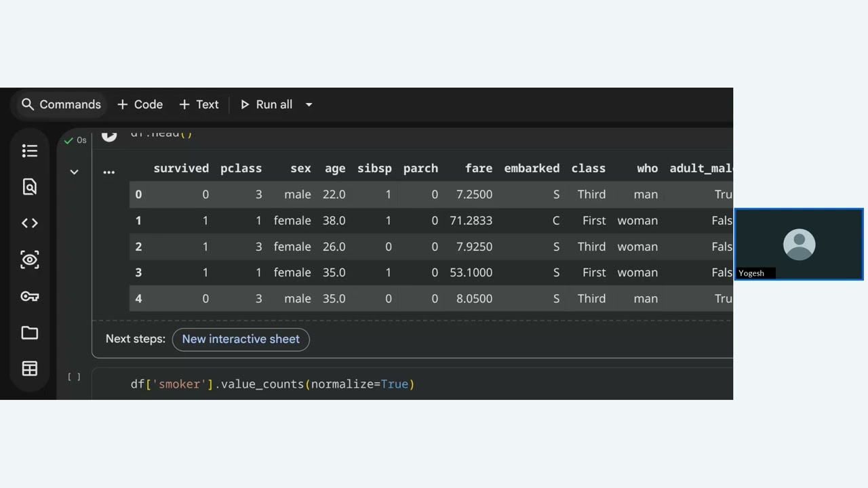Select the 'survived' column header
Image resolution: width=868 pixels, height=488 pixels.
tap(181, 169)
